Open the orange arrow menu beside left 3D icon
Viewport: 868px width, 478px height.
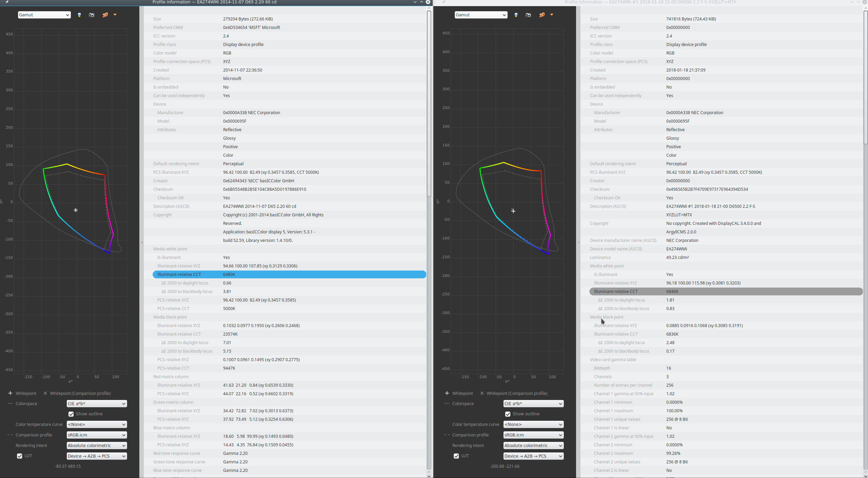coord(115,15)
